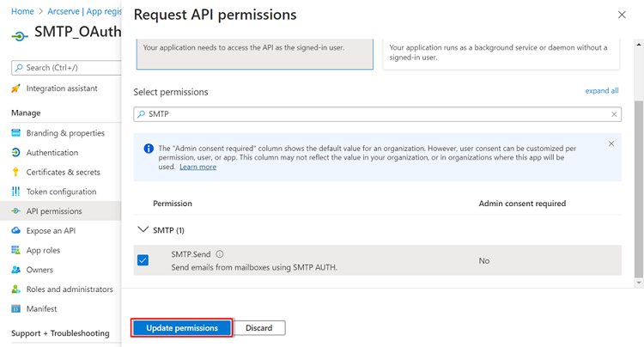The height and width of the screenshot is (347, 644).
Task: Click the 'No' admin consent value
Action: click(x=483, y=261)
